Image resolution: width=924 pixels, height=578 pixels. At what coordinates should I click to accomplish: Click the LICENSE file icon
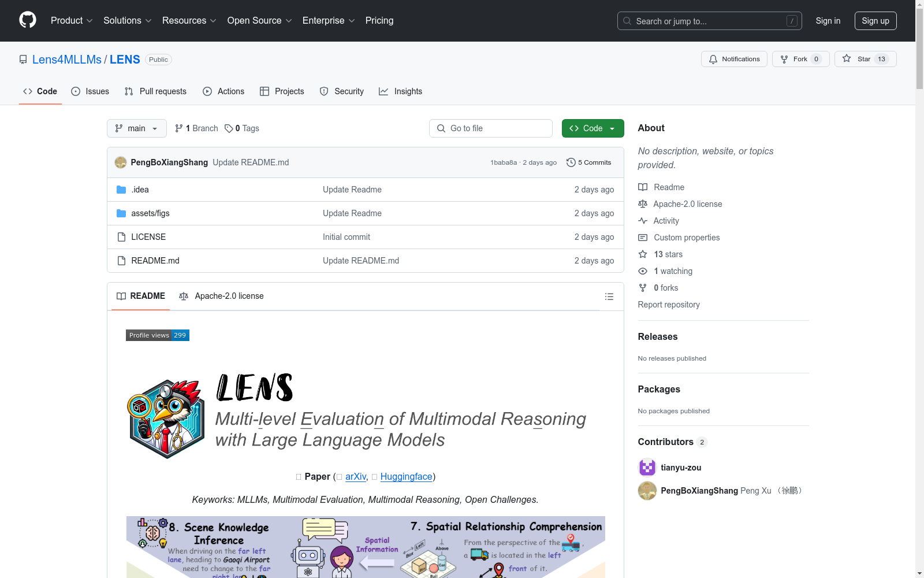click(x=121, y=237)
